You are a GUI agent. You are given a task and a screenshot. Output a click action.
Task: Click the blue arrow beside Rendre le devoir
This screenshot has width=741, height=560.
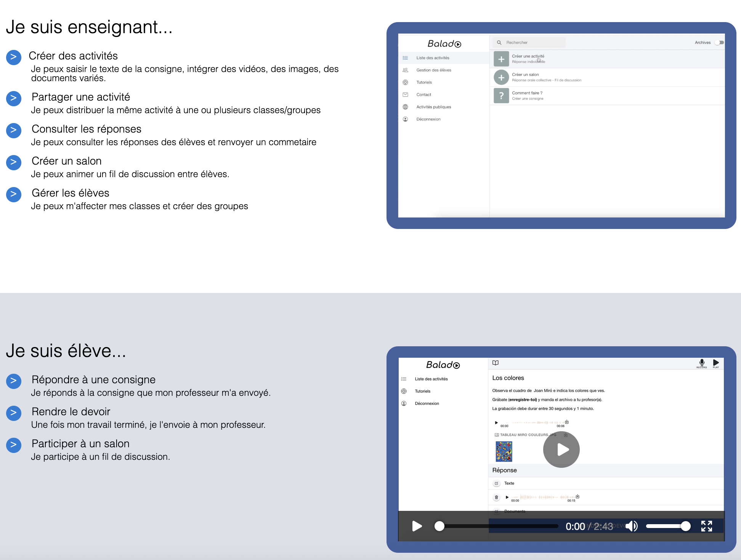14,413
